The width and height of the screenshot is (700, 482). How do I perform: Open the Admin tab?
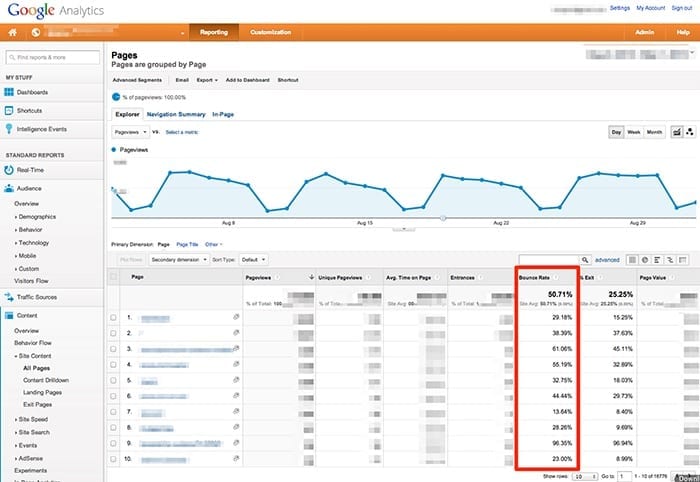click(644, 32)
